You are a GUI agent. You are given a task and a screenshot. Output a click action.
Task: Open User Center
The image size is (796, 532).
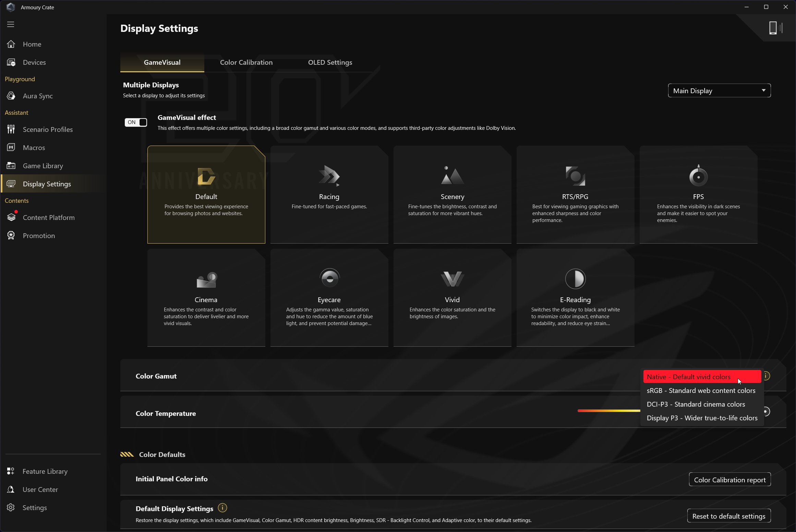coord(40,490)
